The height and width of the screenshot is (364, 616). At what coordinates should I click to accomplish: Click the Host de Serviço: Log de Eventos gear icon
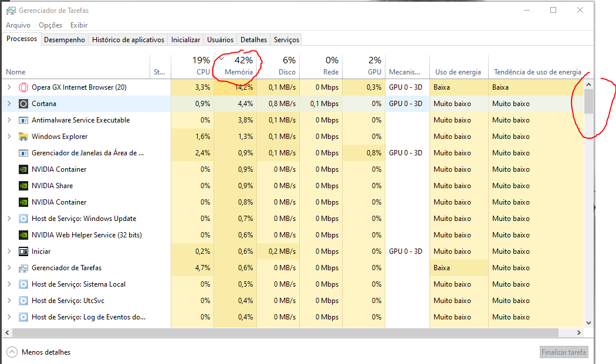point(23,317)
